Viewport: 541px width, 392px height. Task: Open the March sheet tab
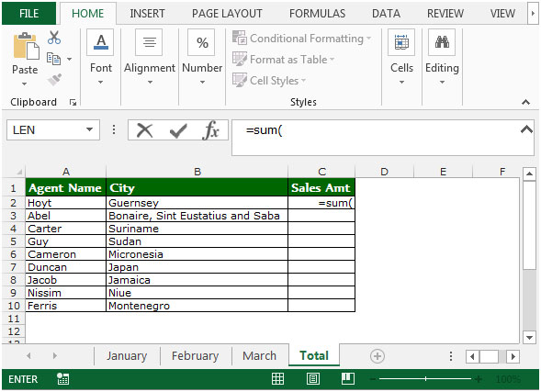259,356
